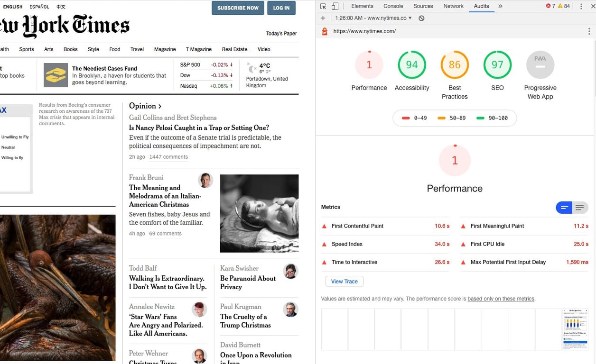Viewport: 596px width, 364px height.
Task: Click The Neediest Cases Fund icon
Action: pyautogui.click(x=56, y=75)
